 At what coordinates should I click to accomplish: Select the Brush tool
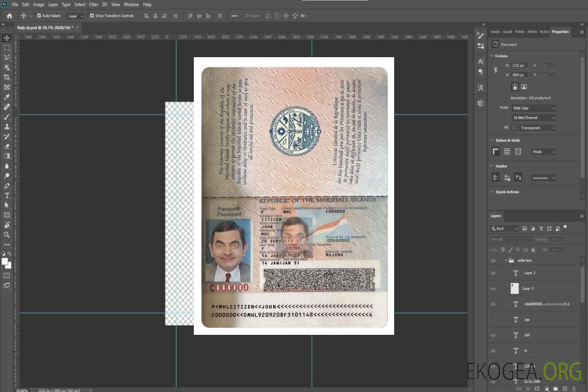click(x=7, y=117)
